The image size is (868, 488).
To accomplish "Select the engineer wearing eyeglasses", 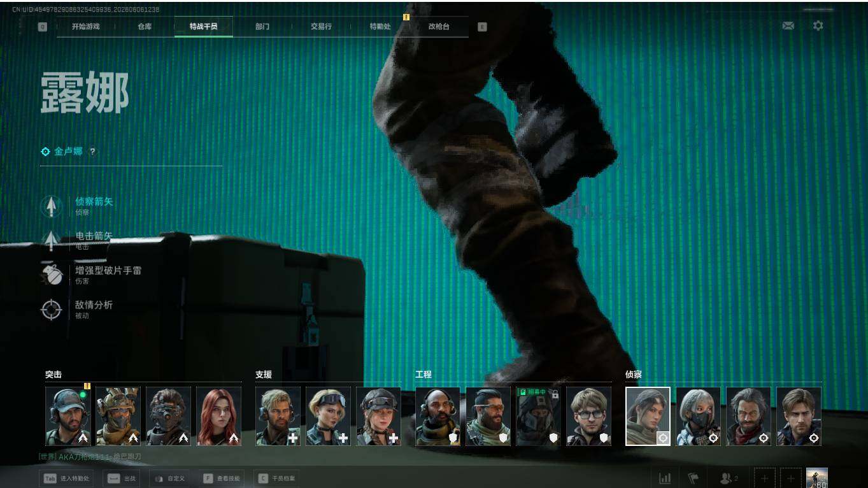I will coord(589,416).
